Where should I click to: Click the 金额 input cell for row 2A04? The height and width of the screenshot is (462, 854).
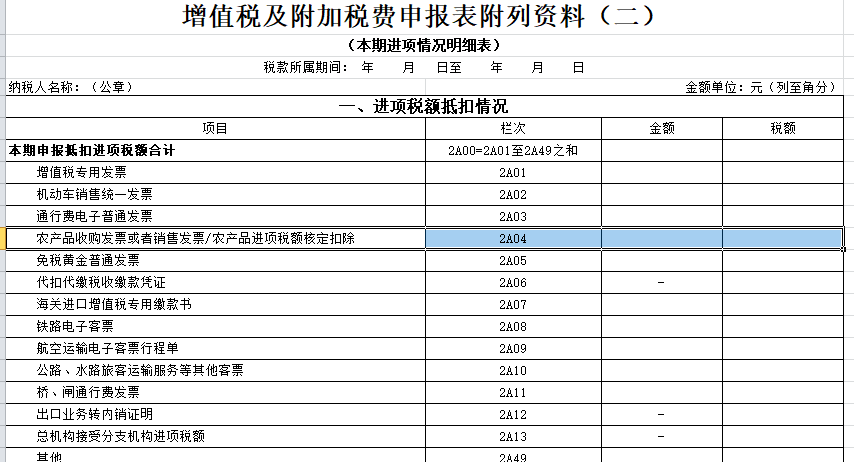(662, 239)
